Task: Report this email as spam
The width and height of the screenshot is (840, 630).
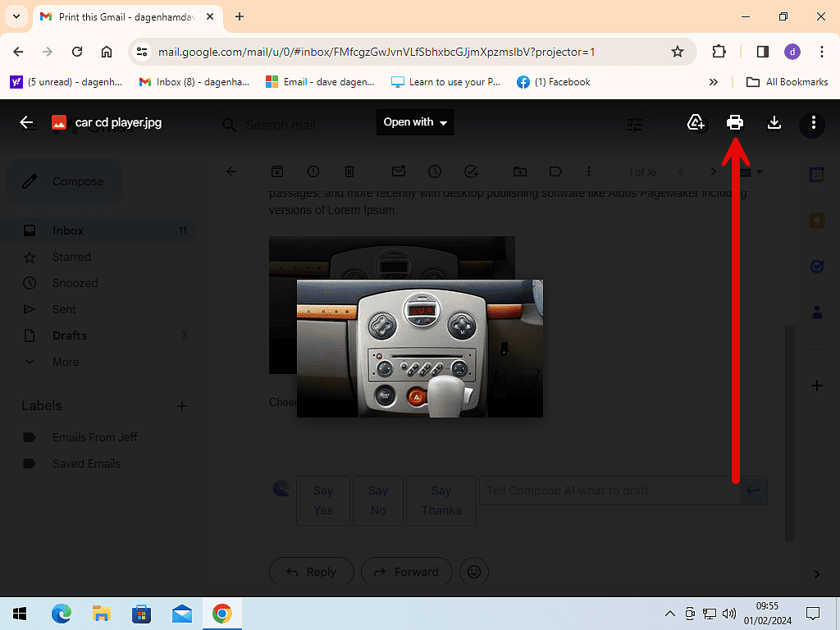Action: click(313, 171)
